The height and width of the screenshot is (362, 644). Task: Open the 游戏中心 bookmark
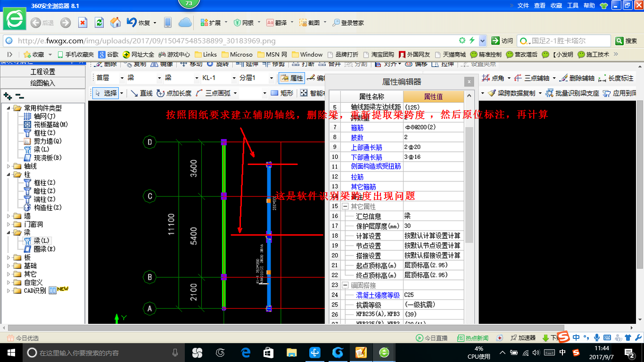pos(174,54)
